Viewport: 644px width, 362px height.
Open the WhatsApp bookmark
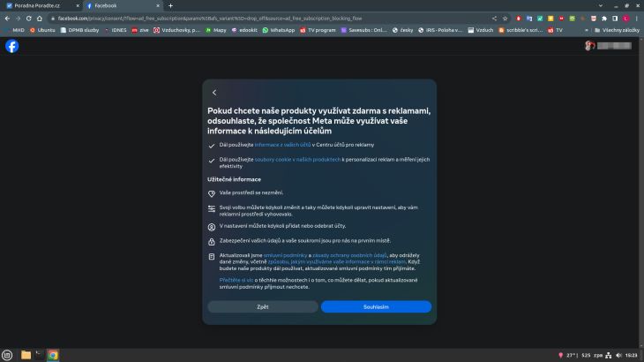pyautogui.click(x=279, y=30)
